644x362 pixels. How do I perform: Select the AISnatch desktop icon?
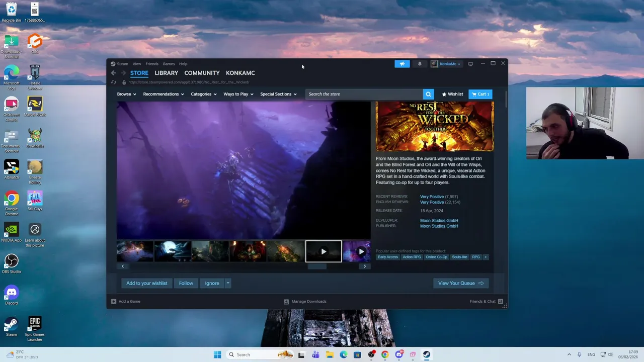point(11,169)
